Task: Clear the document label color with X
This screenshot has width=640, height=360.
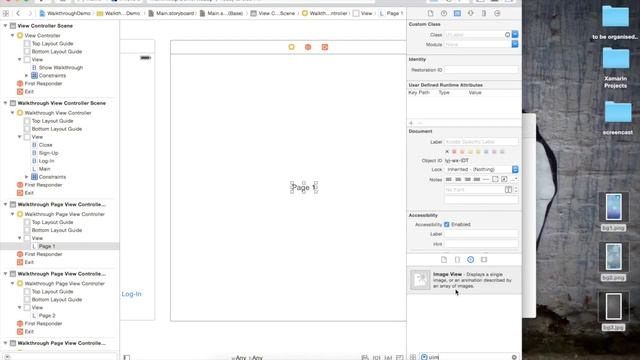Action: tap(447, 152)
